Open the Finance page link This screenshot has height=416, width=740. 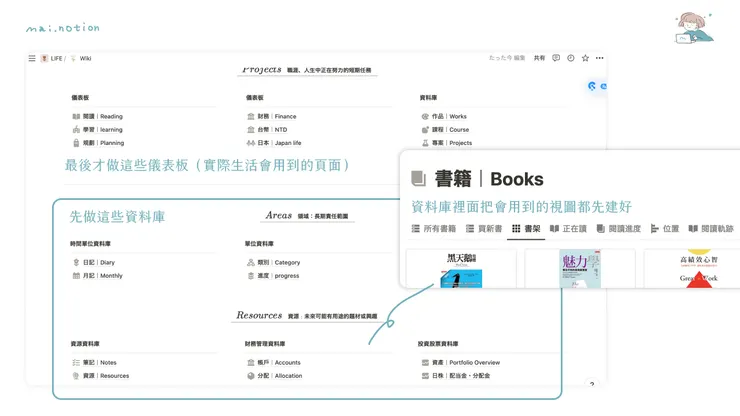tap(277, 116)
